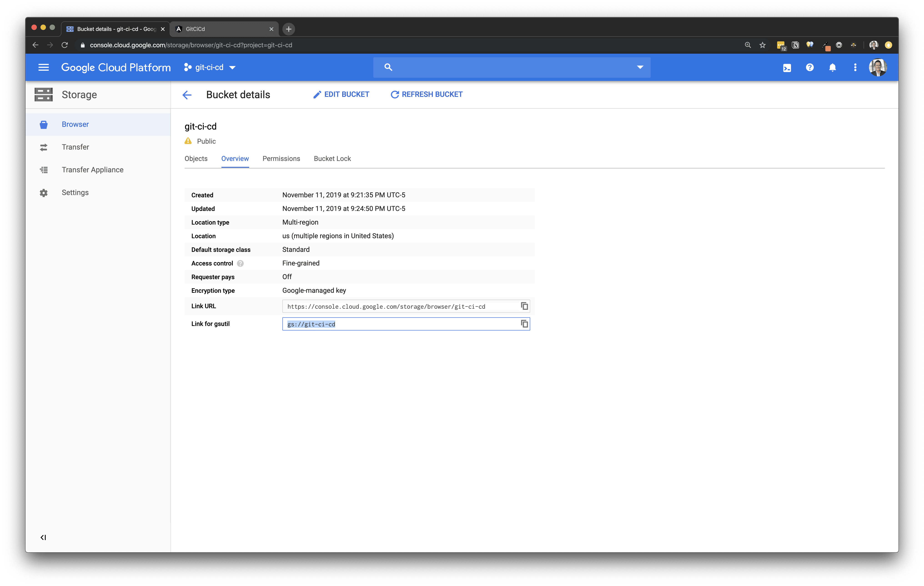
Task: Click the Multi-region location type value
Action: 300,223
